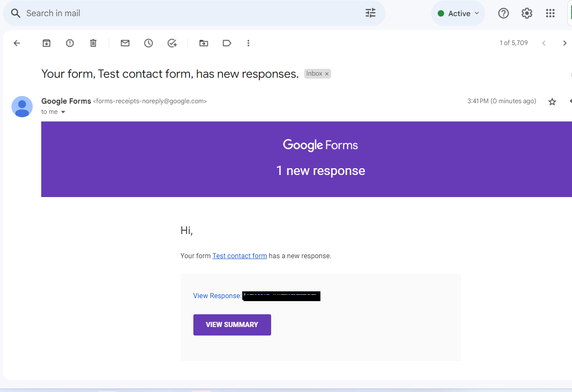The image size is (572, 392).
Task: Open the Support help icon
Action: (x=503, y=13)
